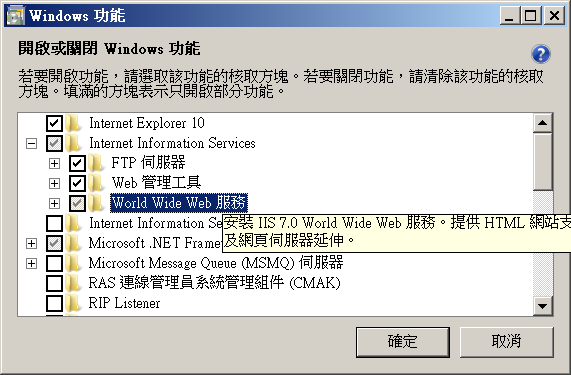The height and width of the screenshot is (375, 571).
Task: Click the 取消 button
Action: [x=507, y=342]
